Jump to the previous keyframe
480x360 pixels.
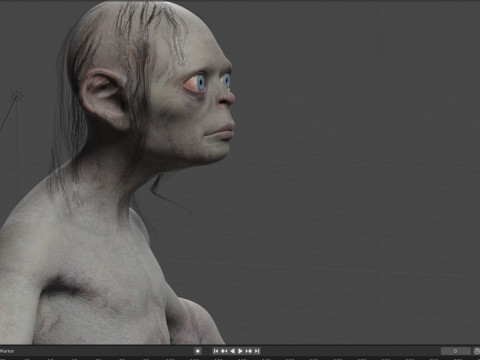[x=224, y=351]
